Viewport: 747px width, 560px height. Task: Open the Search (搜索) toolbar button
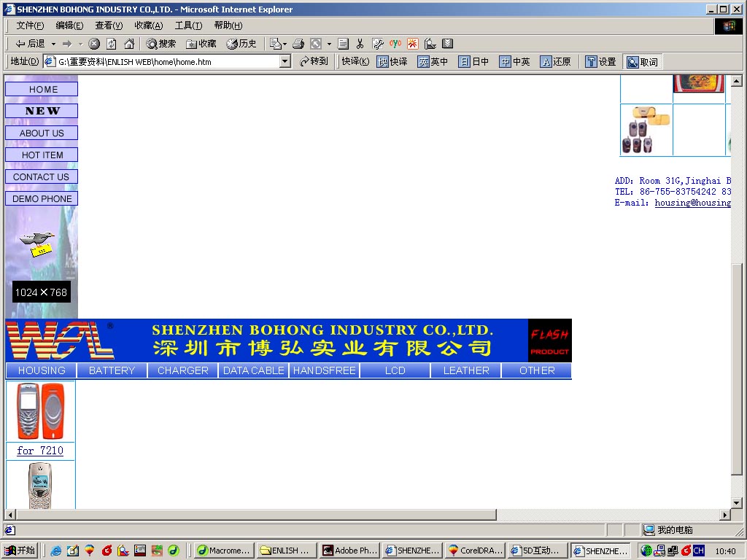(160, 44)
